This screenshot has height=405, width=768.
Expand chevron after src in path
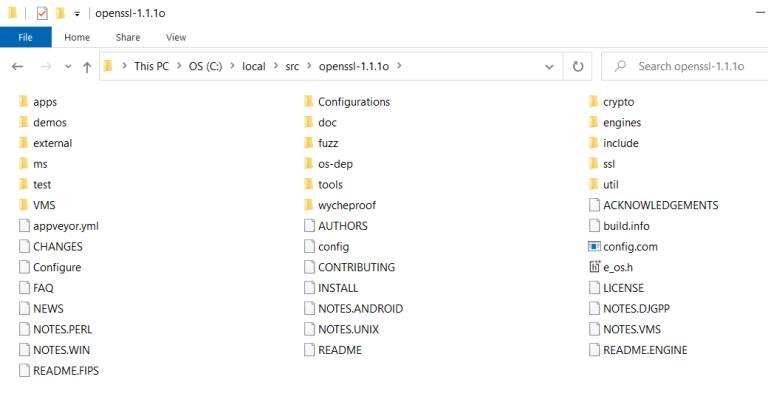[x=309, y=66]
